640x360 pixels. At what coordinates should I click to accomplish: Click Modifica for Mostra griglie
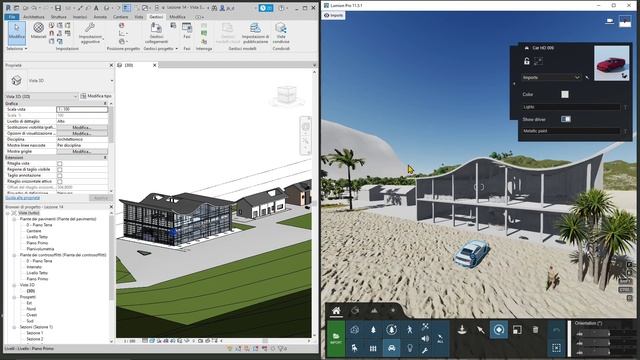82,151
